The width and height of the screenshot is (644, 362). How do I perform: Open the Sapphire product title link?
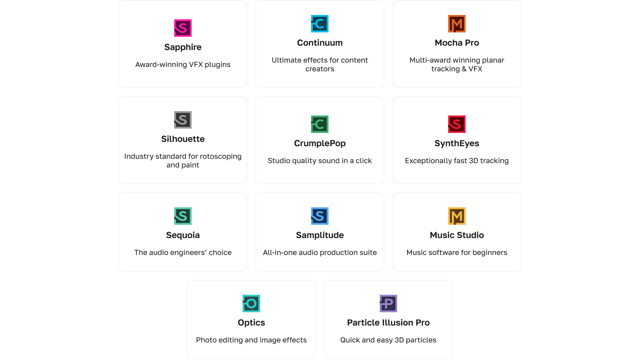coord(183,47)
